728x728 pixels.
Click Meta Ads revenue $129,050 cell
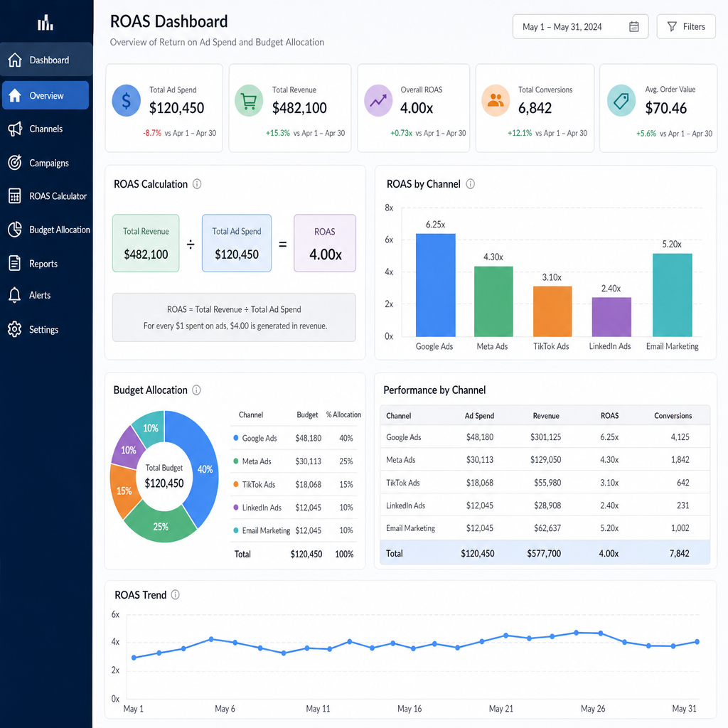[545, 460]
